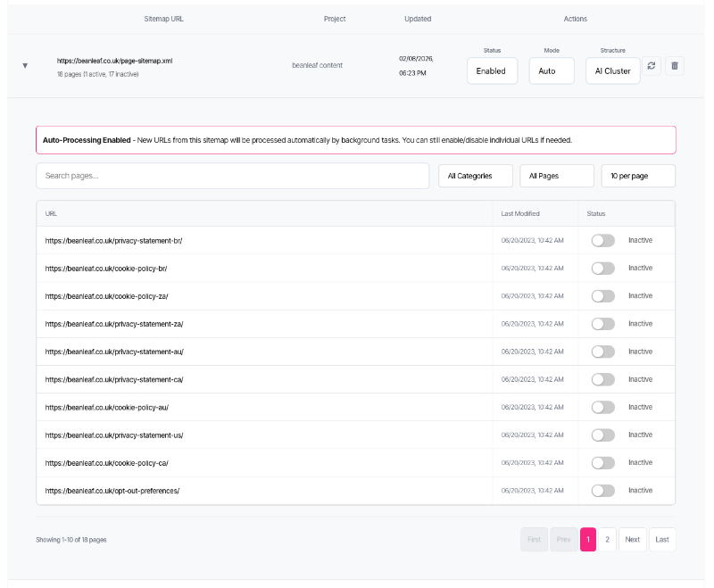The width and height of the screenshot is (714, 588).
Task: Click Last Modified date of opt-out-preferences row
Action: tap(532, 491)
